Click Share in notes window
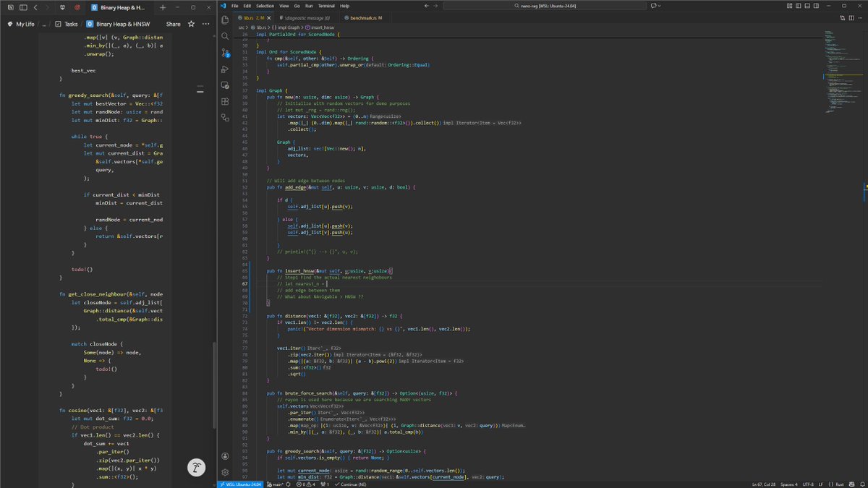Image resolution: width=868 pixels, height=488 pixels. point(174,24)
